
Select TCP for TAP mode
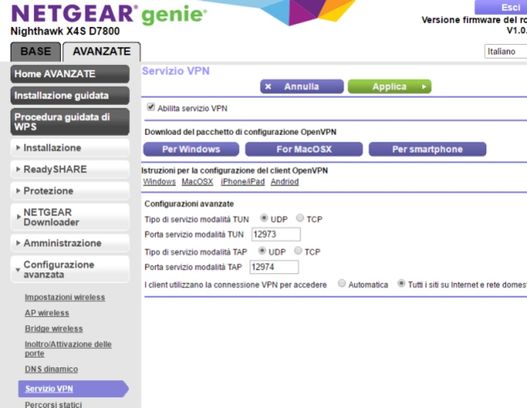click(x=298, y=251)
